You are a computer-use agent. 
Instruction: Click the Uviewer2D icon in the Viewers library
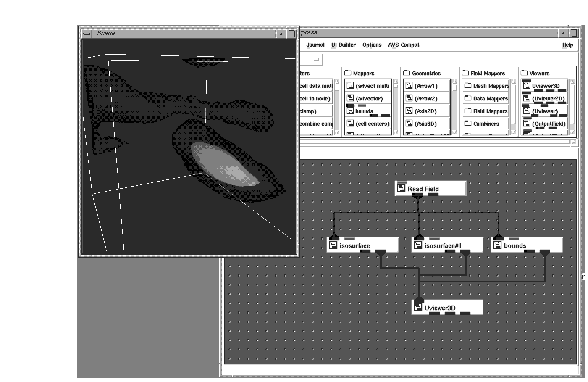point(526,99)
